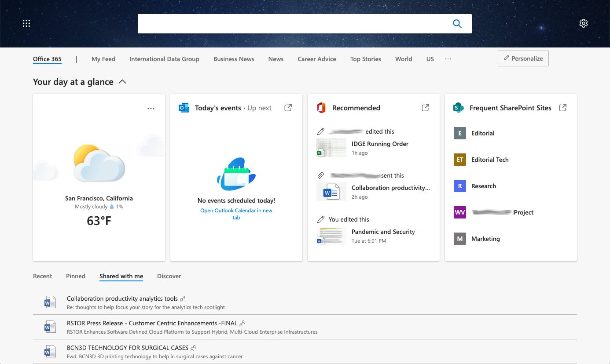Click the calendar illustration icon

click(x=236, y=174)
